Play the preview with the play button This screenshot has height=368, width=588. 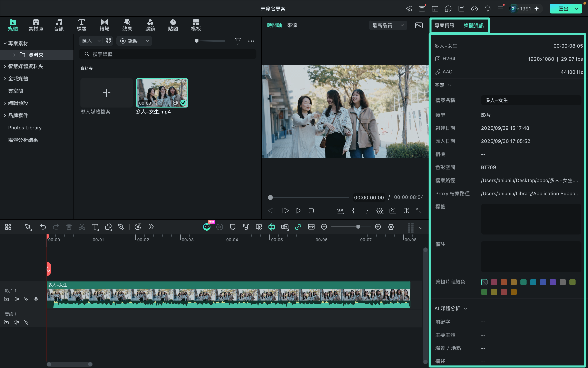coord(298,211)
